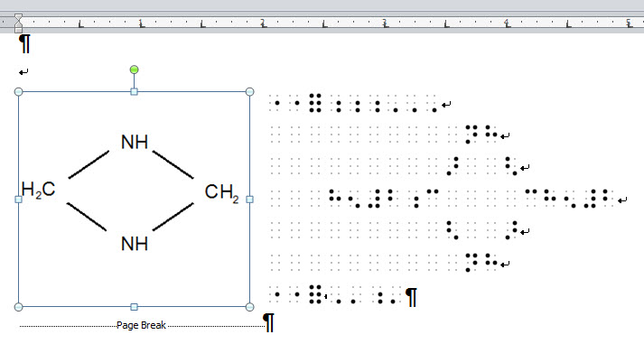
Task: Click the top NH label in the diagram
Action: pyautogui.click(x=135, y=142)
